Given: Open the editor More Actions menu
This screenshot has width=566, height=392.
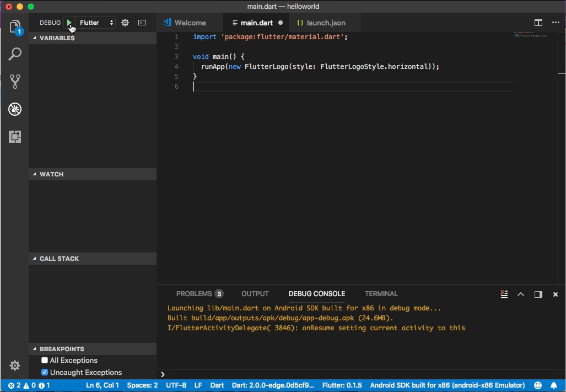Looking at the screenshot, I should pyautogui.click(x=556, y=23).
